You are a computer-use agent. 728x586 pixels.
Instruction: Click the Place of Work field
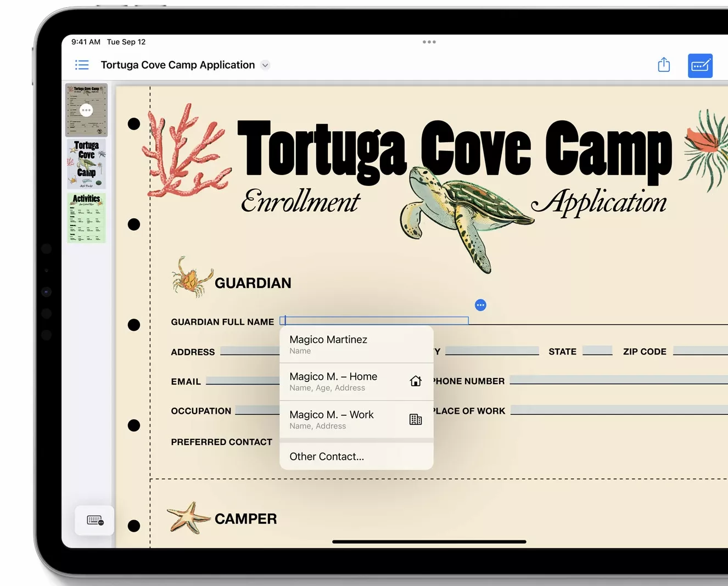(x=619, y=410)
